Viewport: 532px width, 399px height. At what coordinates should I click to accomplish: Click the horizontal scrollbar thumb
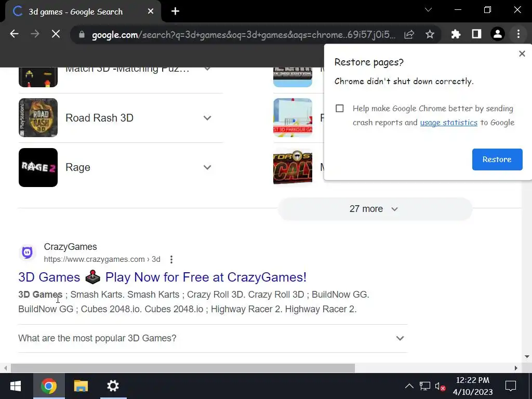pos(182,368)
